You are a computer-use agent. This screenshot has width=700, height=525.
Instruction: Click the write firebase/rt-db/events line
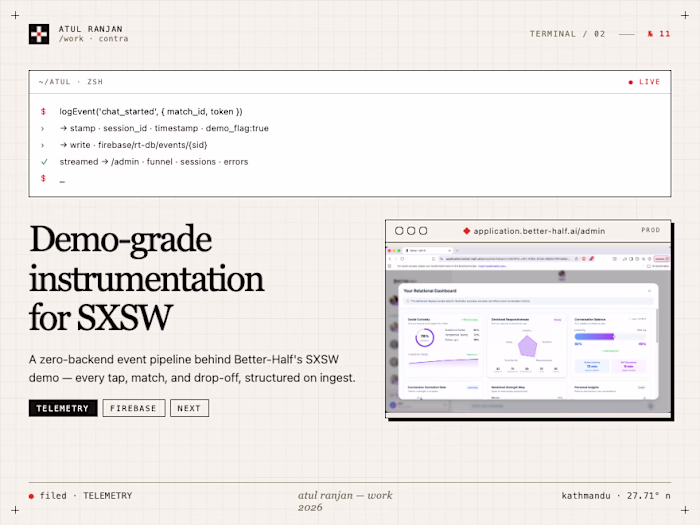(x=133, y=145)
